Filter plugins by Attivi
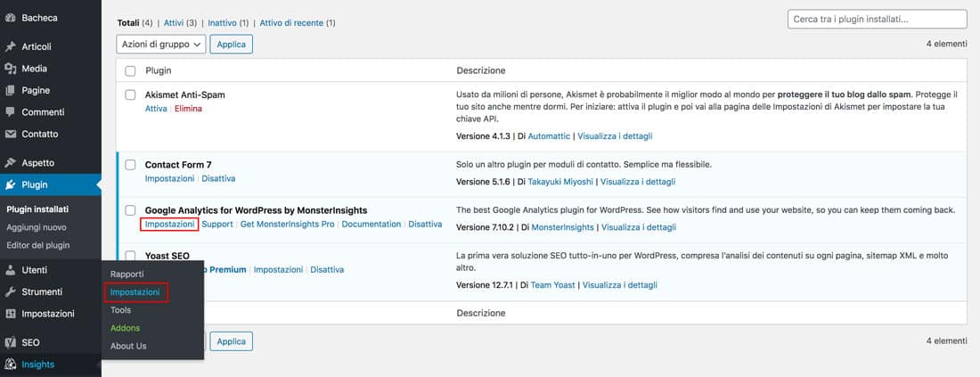Image resolution: width=980 pixels, height=377 pixels. tap(174, 23)
